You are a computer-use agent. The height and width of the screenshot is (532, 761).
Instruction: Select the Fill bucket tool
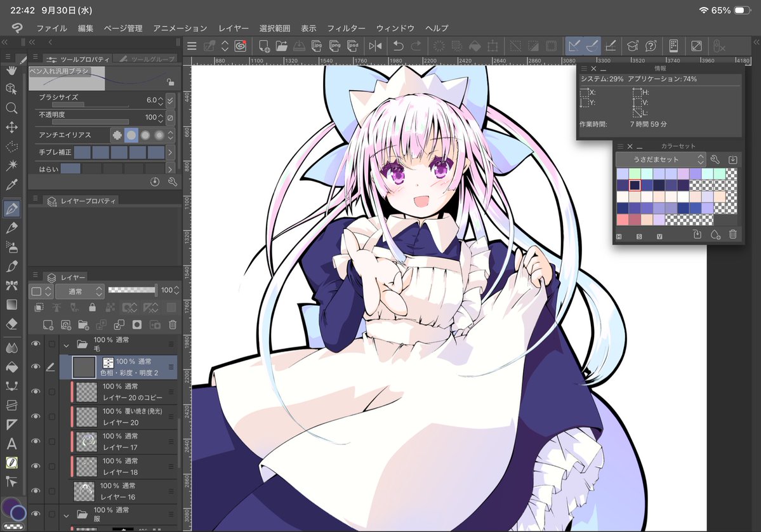11,368
